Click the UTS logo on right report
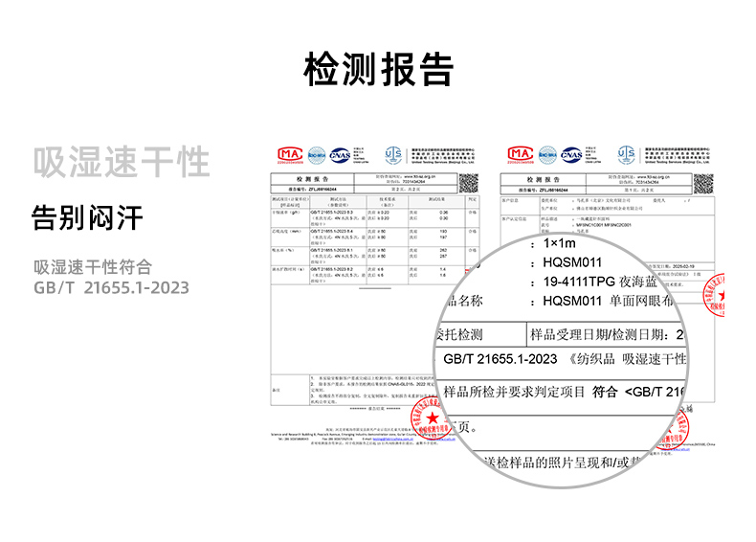The height and width of the screenshot is (542, 756). 626,155
